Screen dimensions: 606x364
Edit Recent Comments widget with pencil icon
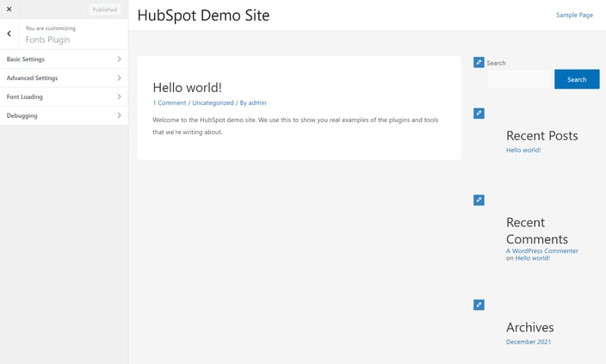(x=479, y=201)
